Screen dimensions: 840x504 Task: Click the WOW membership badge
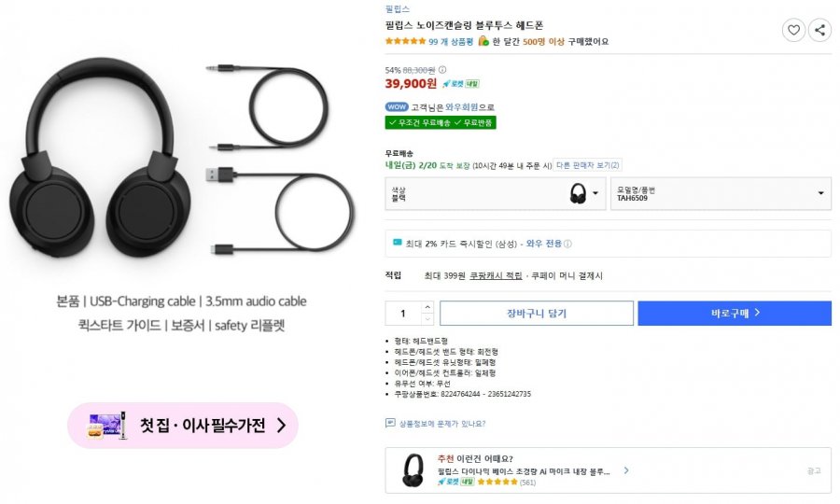pyautogui.click(x=396, y=106)
